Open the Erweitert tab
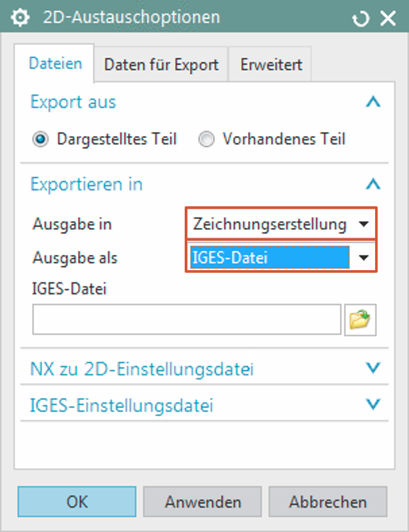 pyautogui.click(x=271, y=65)
